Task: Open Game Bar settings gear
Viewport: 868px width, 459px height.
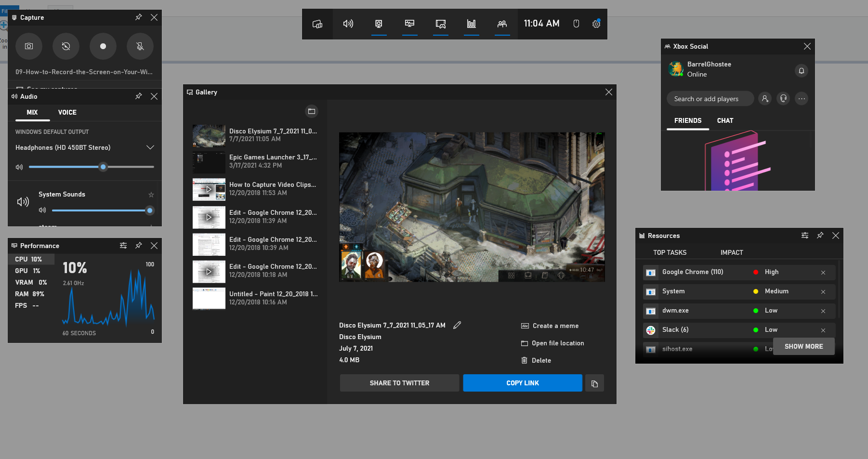Action: tap(596, 24)
